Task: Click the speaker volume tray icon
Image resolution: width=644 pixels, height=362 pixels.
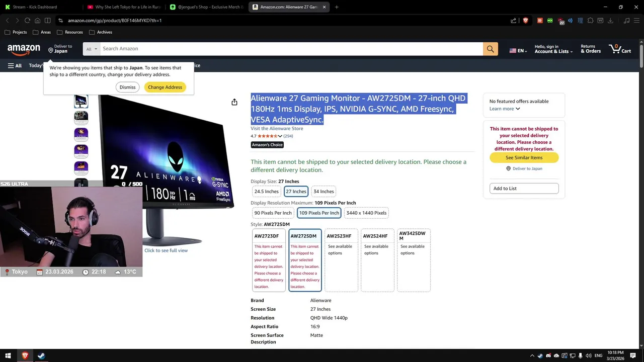Action: (x=588, y=356)
